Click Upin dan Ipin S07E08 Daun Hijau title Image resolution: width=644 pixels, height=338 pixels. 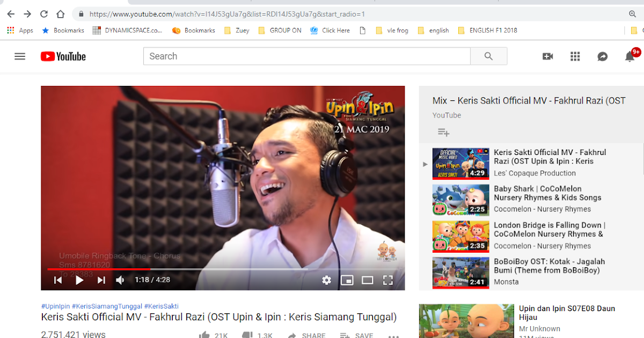tap(567, 313)
